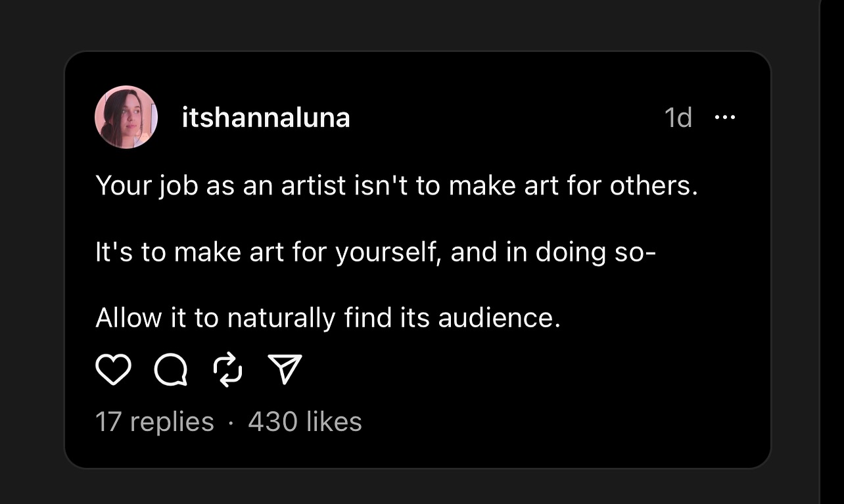
Task: Click the replies count under the post
Action: pos(153,421)
